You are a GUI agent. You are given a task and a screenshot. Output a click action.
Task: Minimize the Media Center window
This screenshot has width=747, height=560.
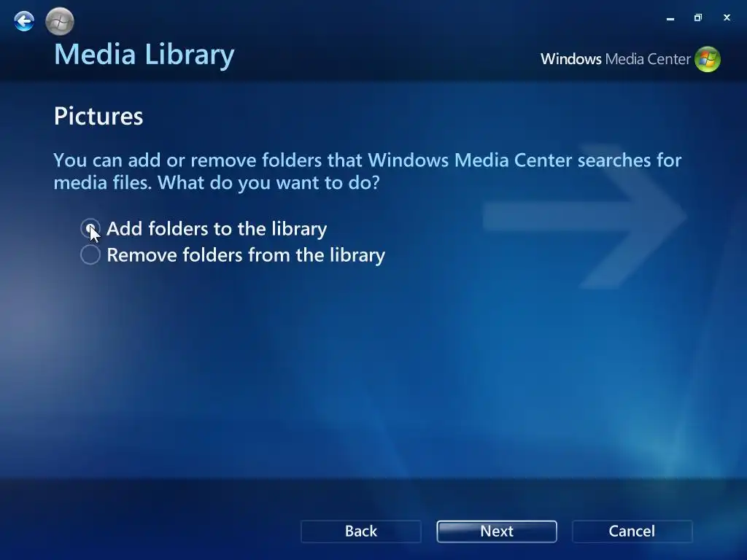pos(670,18)
